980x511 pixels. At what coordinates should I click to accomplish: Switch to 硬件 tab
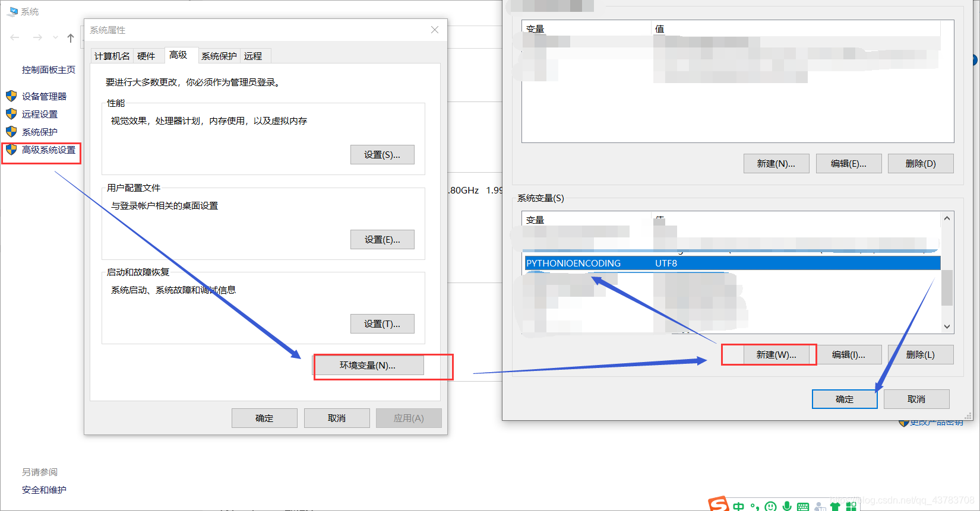click(146, 56)
